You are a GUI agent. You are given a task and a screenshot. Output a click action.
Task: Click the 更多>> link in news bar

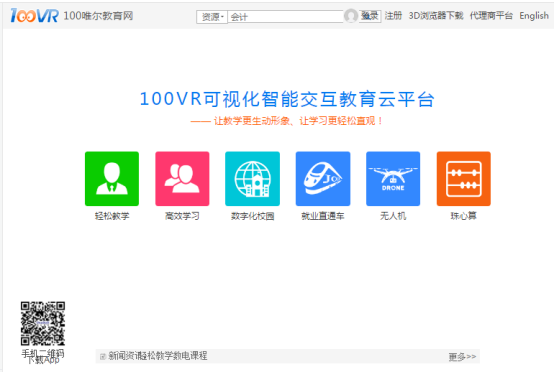[462, 357]
